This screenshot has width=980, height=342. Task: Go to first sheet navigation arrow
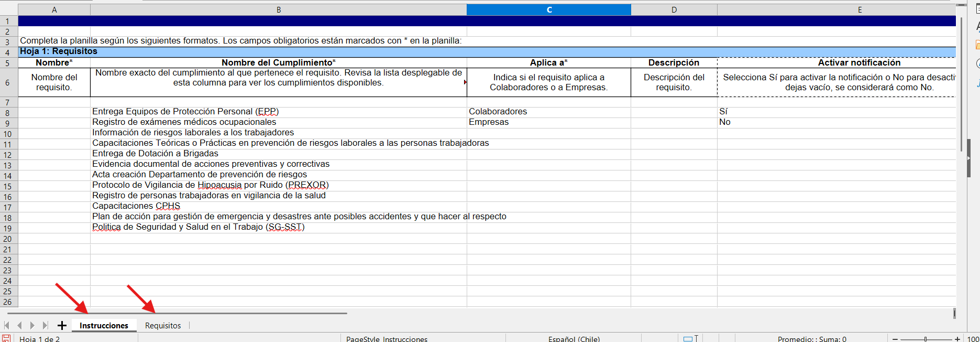coord(7,325)
